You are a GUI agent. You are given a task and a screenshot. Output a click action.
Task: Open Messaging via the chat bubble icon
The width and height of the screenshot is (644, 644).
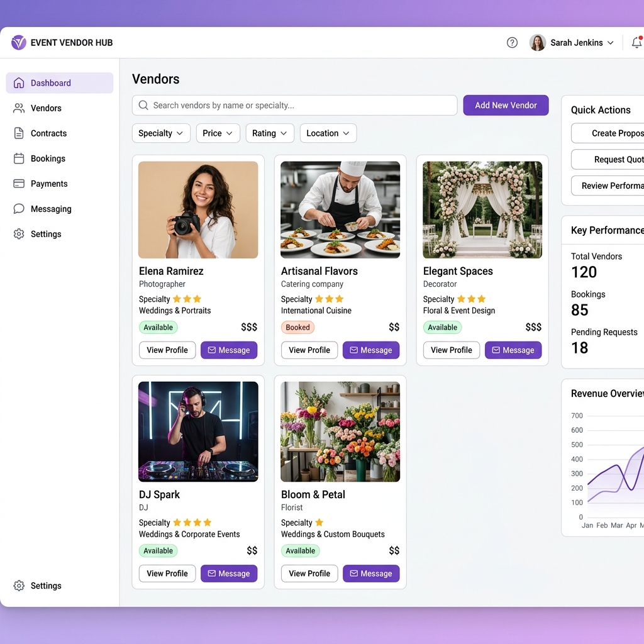18,209
